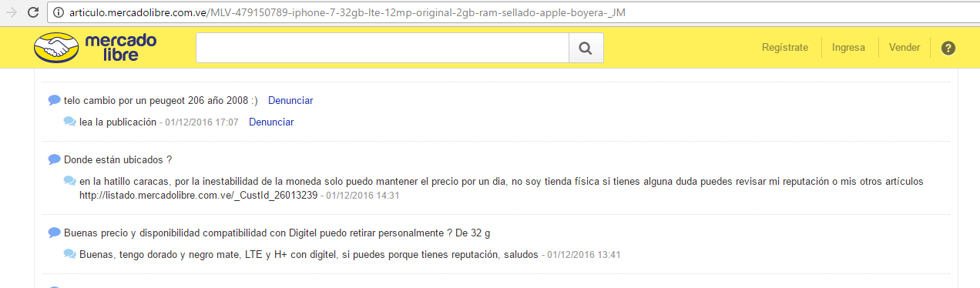Click the reply bubble icon beside 'Buenas, tengo dorado'
The width and height of the screenshot is (980, 288).
[69, 254]
